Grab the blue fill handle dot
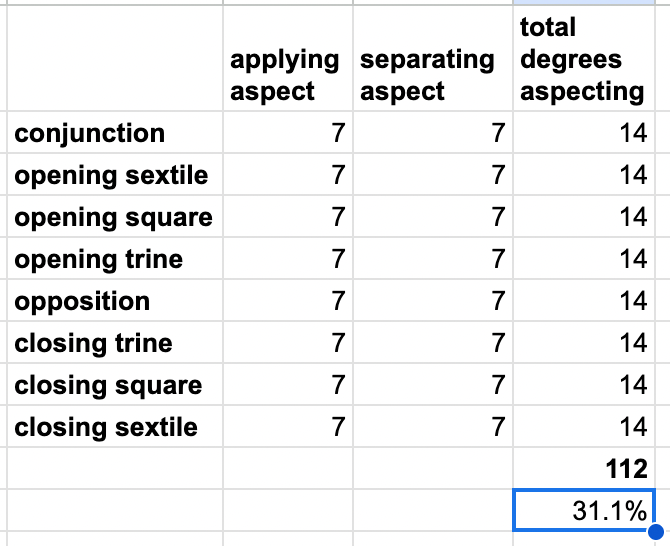 coord(655,532)
